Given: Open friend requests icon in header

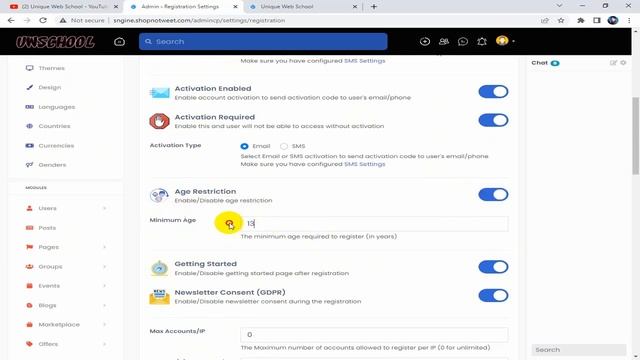Looking at the screenshot, I should pyautogui.click(x=444, y=41).
